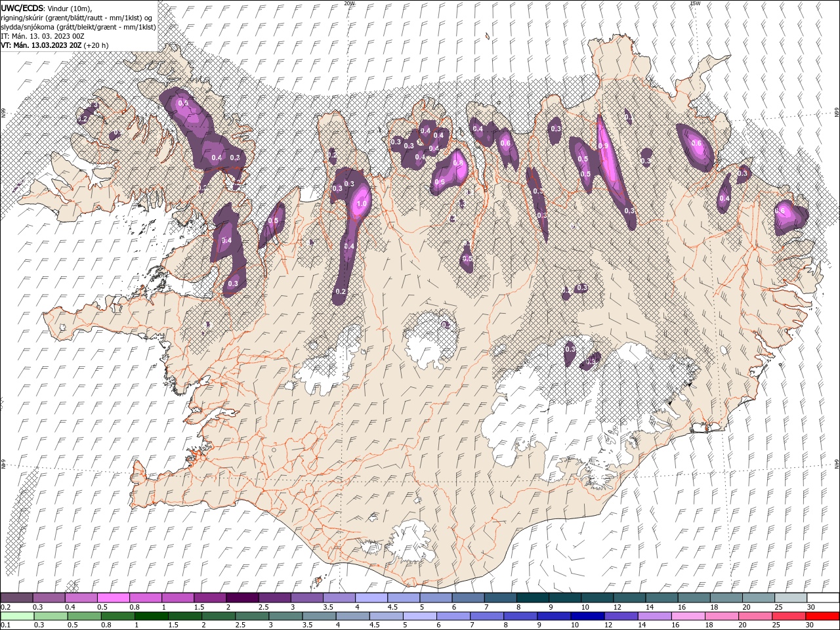
Task: Click the "1.0" snowfall value on the map
Action: pyautogui.click(x=361, y=204)
